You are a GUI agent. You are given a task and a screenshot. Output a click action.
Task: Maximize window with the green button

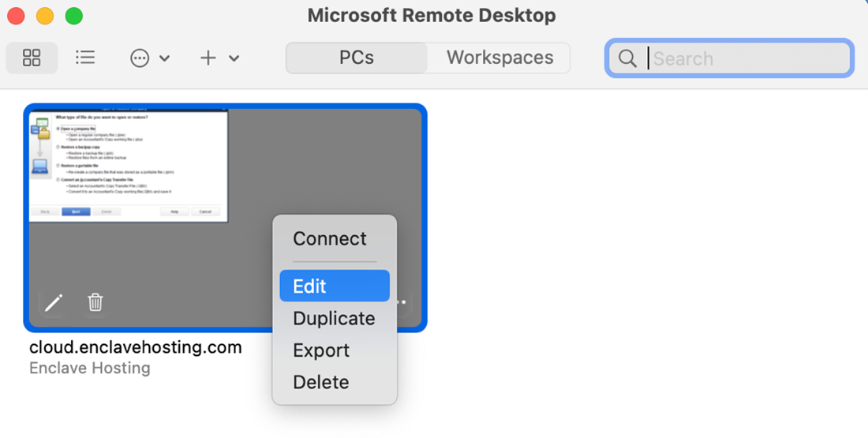pyautogui.click(x=73, y=16)
